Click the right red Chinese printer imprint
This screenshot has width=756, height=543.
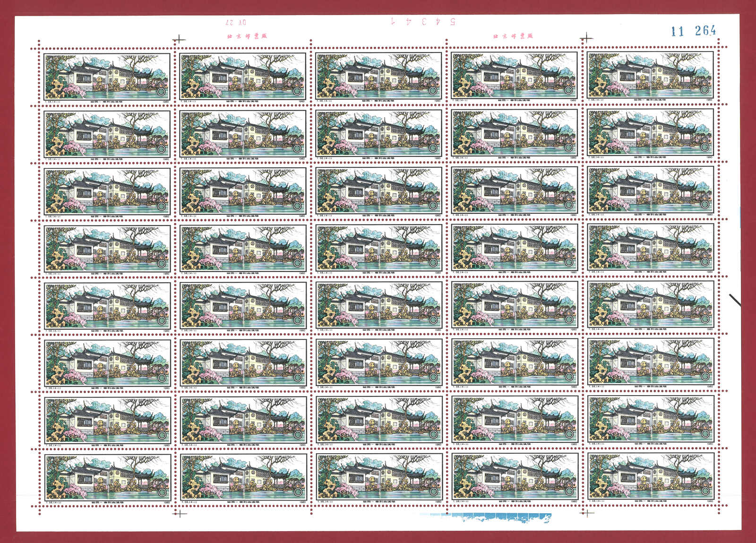tap(513, 35)
